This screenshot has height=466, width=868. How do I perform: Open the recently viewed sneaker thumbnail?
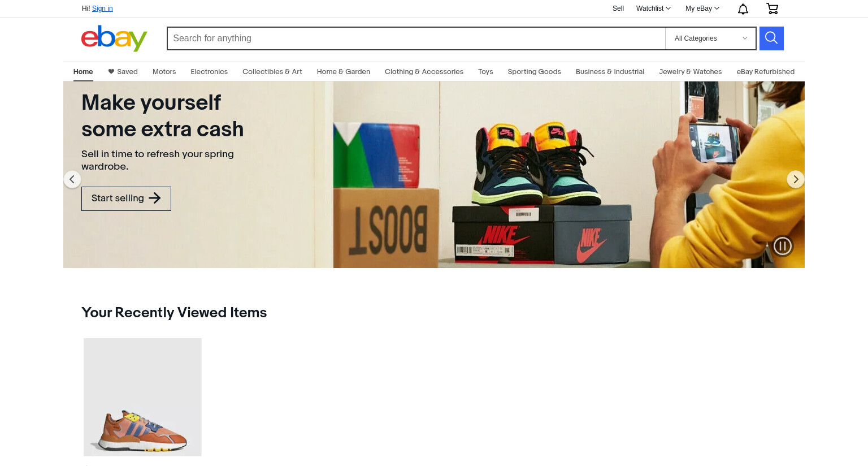(142, 397)
